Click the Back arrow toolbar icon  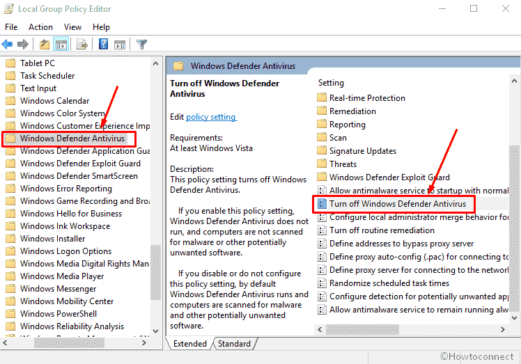click(7, 44)
